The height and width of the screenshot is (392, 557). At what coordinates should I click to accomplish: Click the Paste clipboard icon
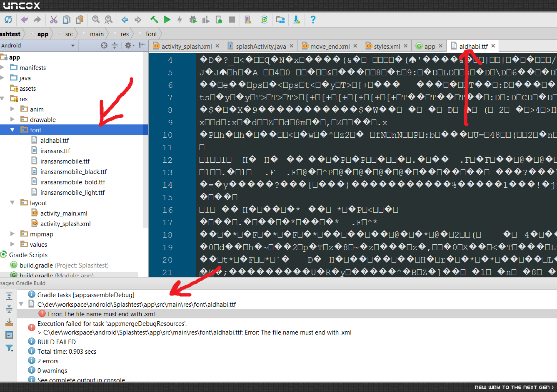(80, 20)
